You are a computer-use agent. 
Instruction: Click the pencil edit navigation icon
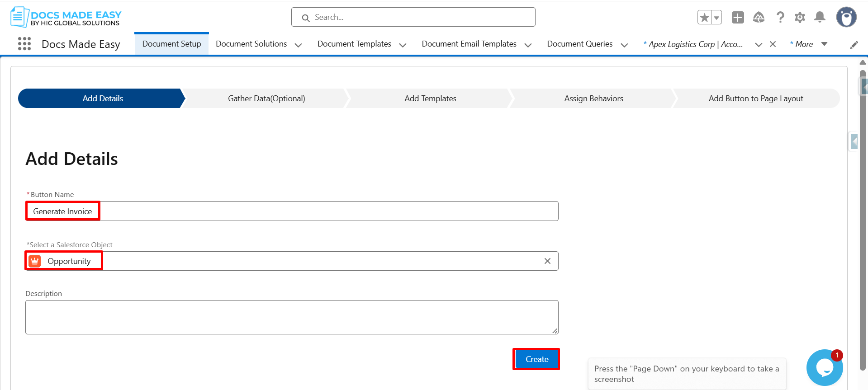pos(854,45)
